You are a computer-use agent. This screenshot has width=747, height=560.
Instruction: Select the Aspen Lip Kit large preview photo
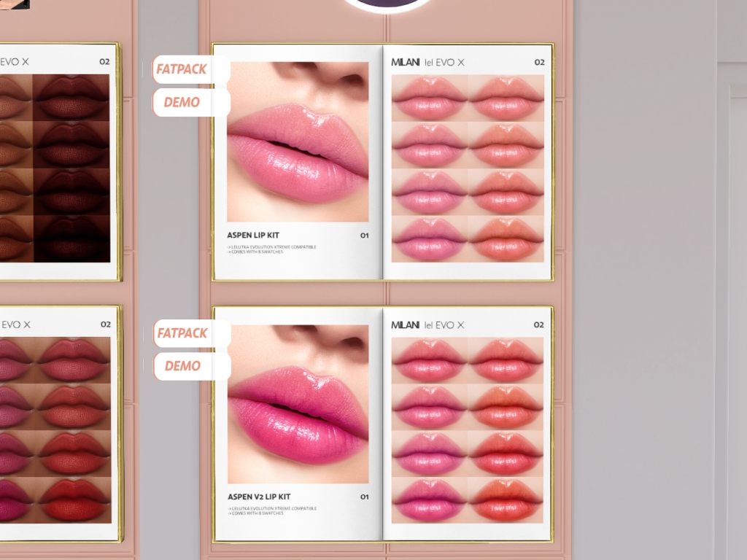[x=298, y=141]
